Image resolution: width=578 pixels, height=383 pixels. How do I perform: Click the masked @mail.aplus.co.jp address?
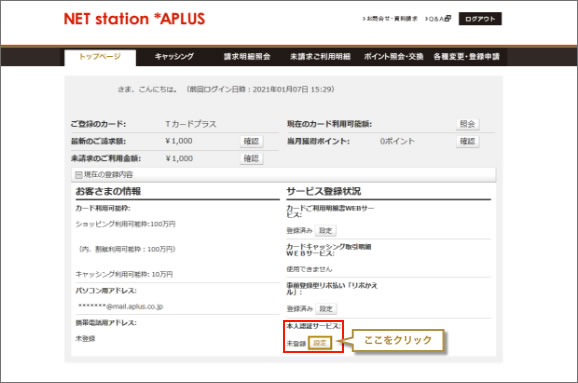click(121, 307)
